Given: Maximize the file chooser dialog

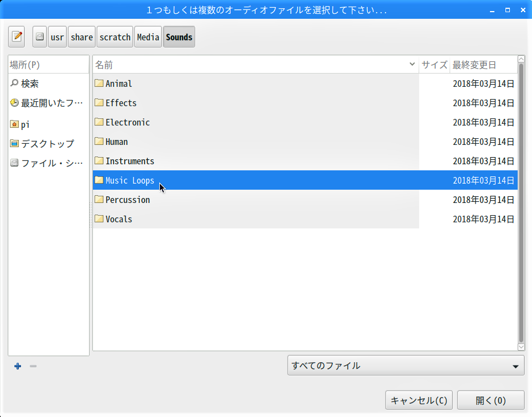Looking at the screenshot, I should coord(508,10).
